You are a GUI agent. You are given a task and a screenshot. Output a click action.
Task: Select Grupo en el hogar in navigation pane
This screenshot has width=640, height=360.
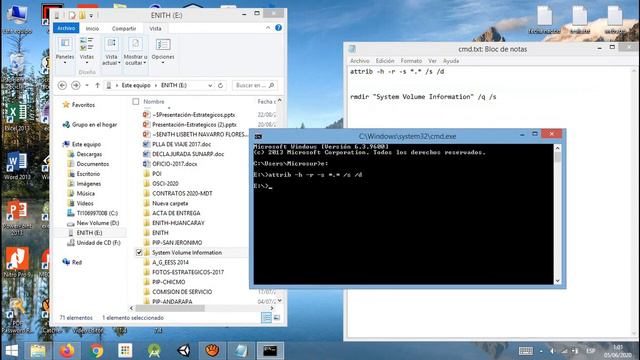pyautogui.click(x=94, y=124)
